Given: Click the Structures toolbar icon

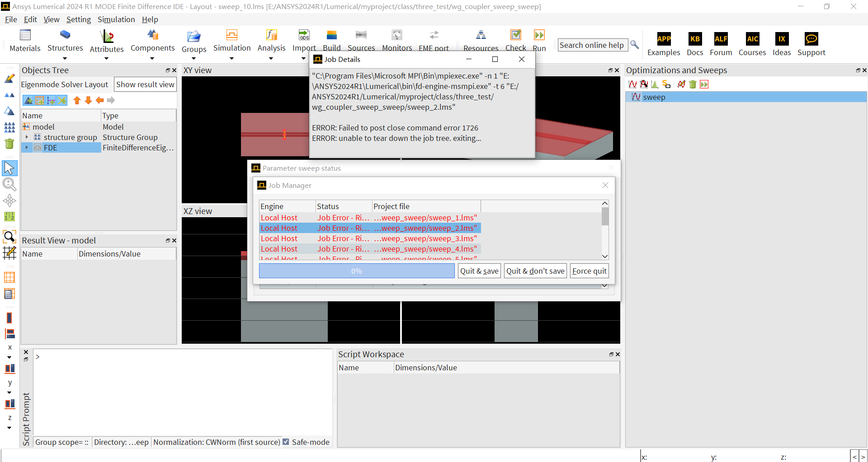Looking at the screenshot, I should point(65,35).
